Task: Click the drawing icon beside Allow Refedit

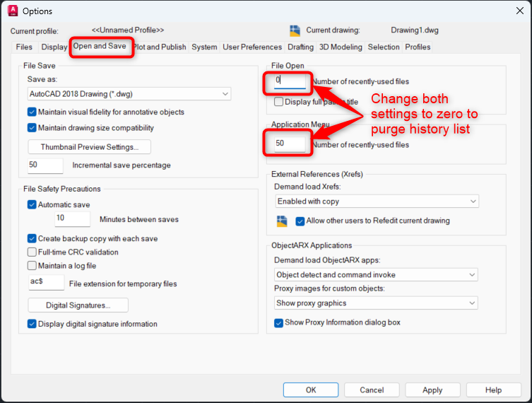Action: pyautogui.click(x=282, y=221)
